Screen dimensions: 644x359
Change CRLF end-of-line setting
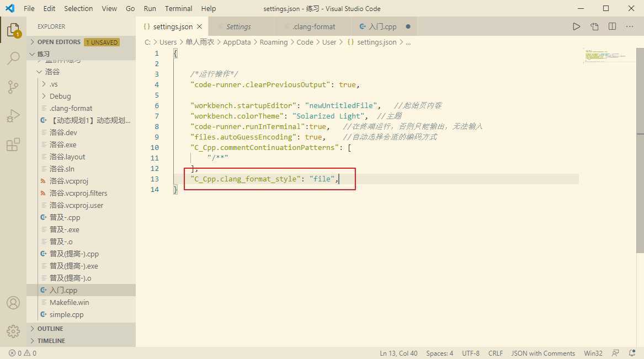pos(496,353)
